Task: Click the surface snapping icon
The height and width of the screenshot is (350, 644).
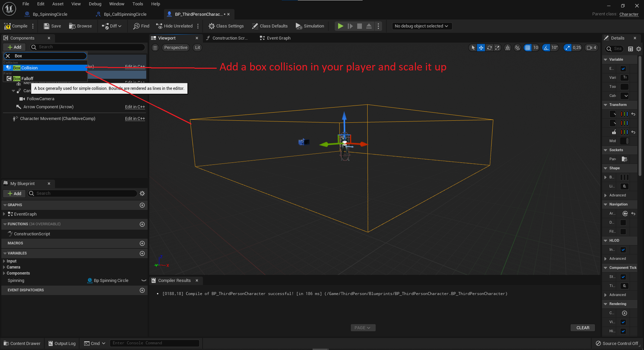Action: [x=518, y=48]
